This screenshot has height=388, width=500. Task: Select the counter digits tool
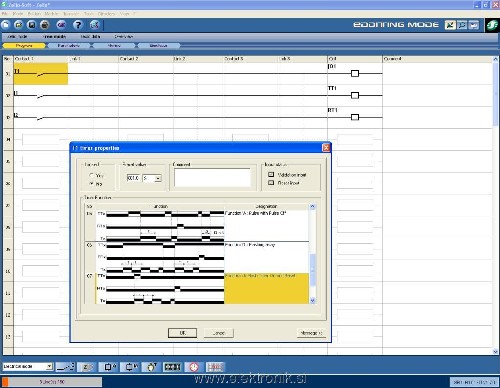click(x=173, y=367)
